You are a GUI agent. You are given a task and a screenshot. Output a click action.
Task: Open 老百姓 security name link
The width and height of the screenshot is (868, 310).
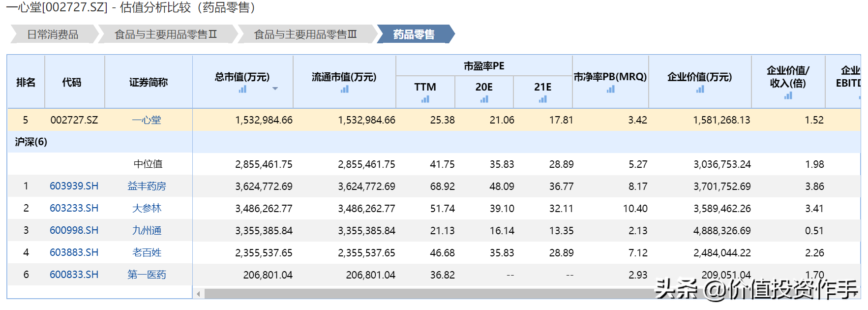point(147,252)
